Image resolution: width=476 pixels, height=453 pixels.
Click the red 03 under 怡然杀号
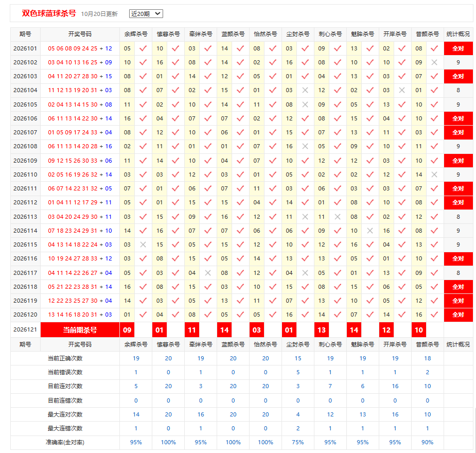point(256,330)
